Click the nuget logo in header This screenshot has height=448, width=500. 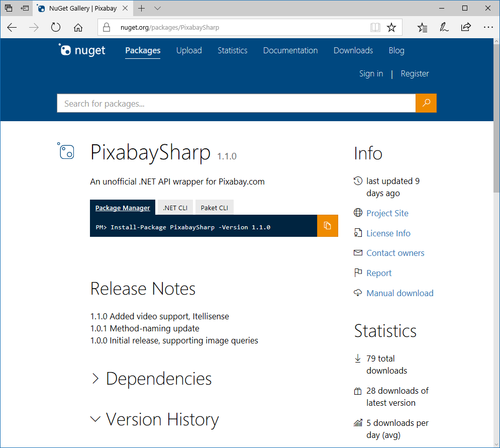point(82,50)
